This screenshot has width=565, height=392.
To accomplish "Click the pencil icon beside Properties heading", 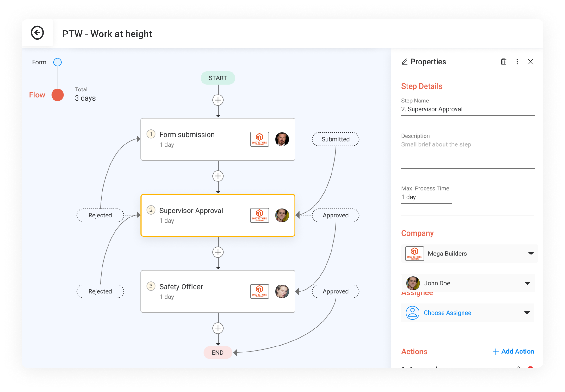I will (405, 62).
